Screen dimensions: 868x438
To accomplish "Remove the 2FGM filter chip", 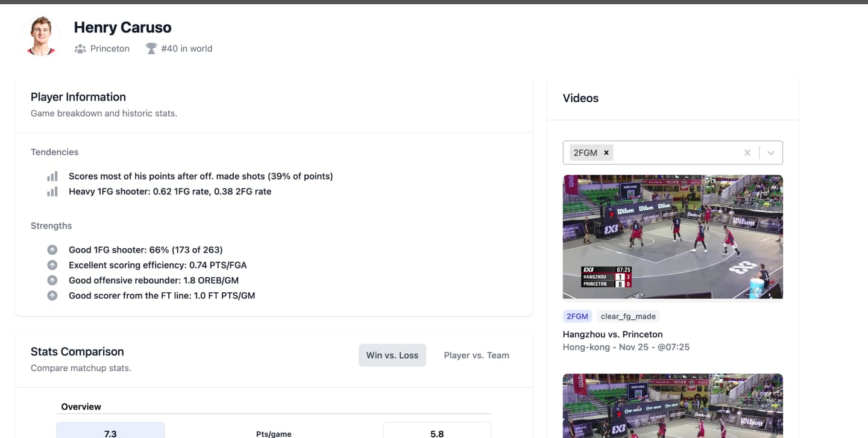I will (x=606, y=153).
